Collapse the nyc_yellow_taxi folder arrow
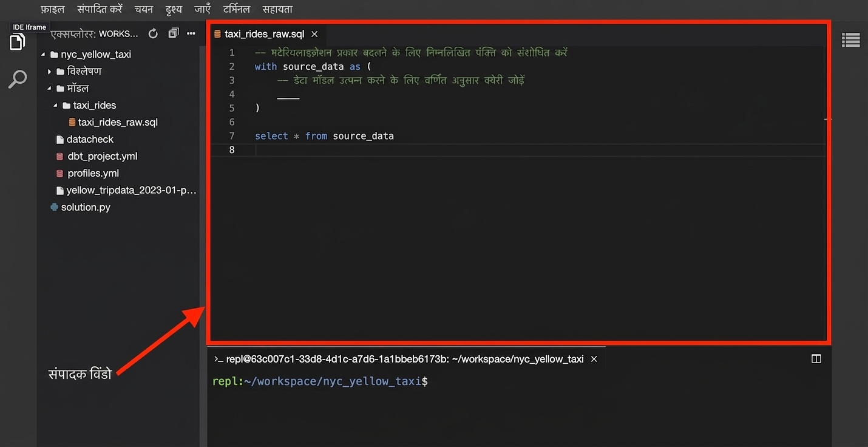Image resolution: width=868 pixels, height=447 pixels. tap(43, 54)
